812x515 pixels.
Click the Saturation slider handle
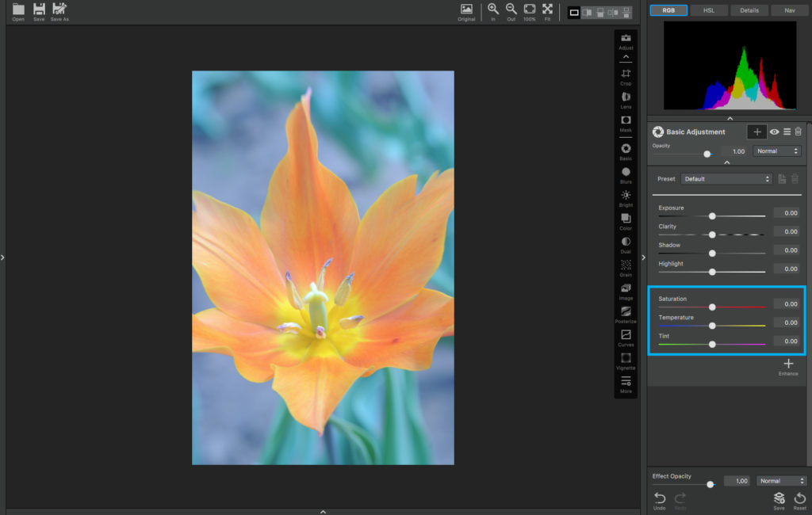pyautogui.click(x=712, y=307)
